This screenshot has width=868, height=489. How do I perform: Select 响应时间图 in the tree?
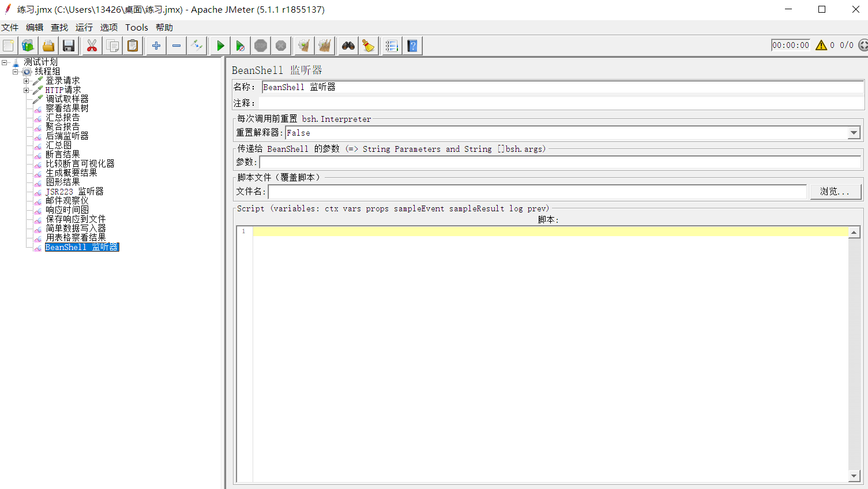67,210
